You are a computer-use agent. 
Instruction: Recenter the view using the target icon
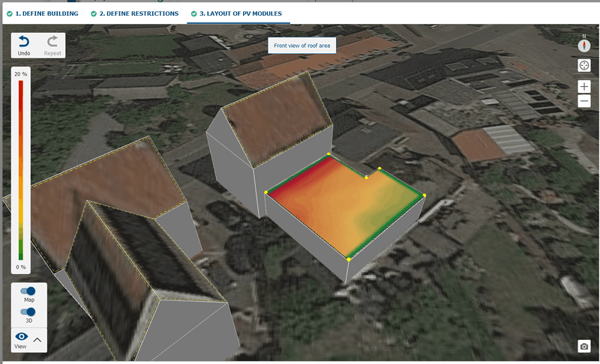[584, 65]
